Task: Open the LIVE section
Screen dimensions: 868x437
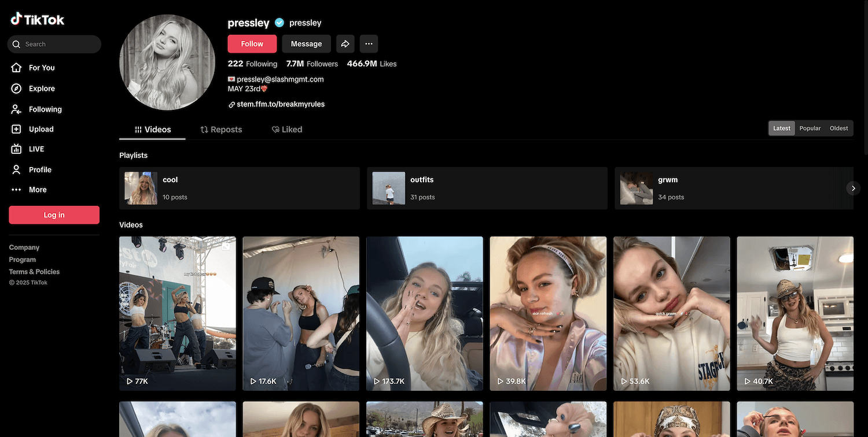Action: 36,149
